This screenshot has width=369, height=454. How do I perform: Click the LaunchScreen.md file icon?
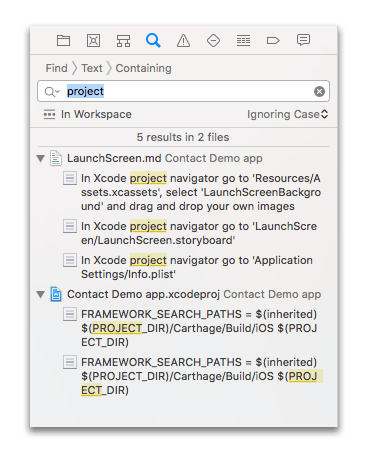(56, 158)
